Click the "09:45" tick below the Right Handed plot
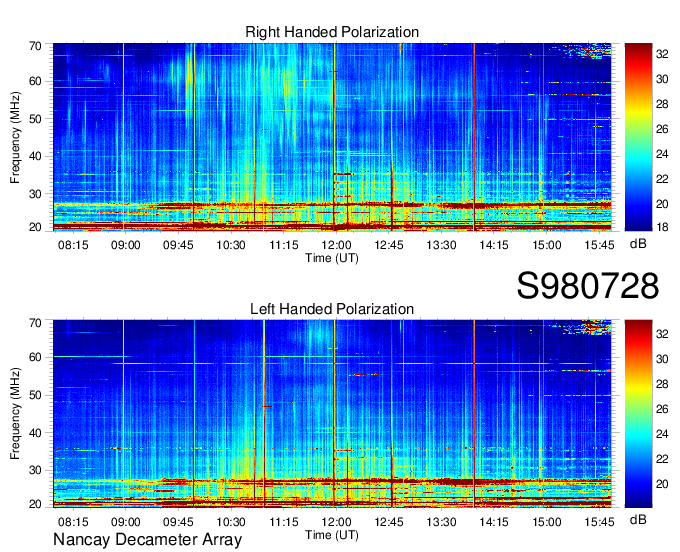 click(178, 245)
